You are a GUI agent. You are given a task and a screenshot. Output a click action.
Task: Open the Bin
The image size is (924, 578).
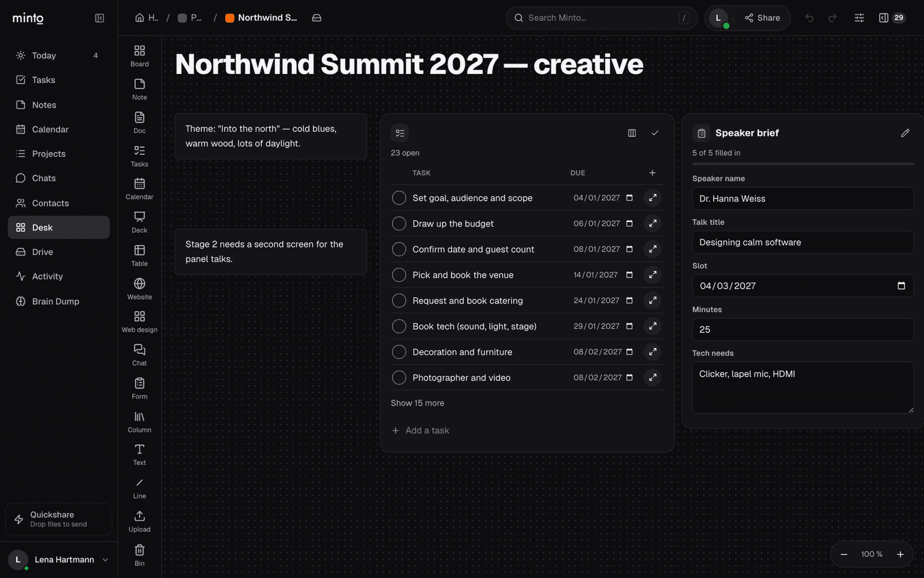(x=139, y=555)
